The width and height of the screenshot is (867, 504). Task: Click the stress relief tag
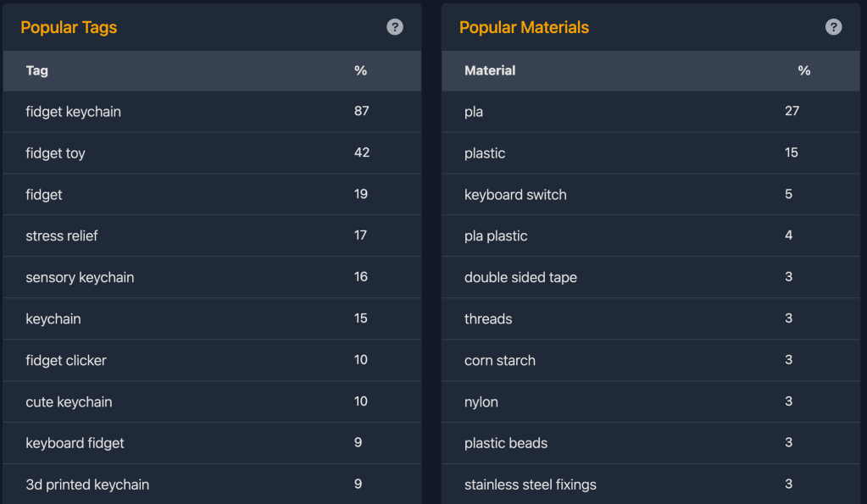point(62,236)
